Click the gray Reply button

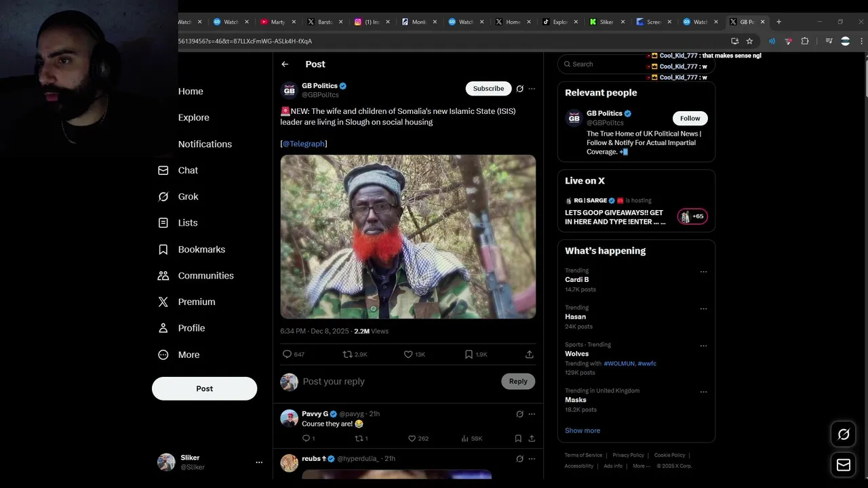pyautogui.click(x=518, y=382)
